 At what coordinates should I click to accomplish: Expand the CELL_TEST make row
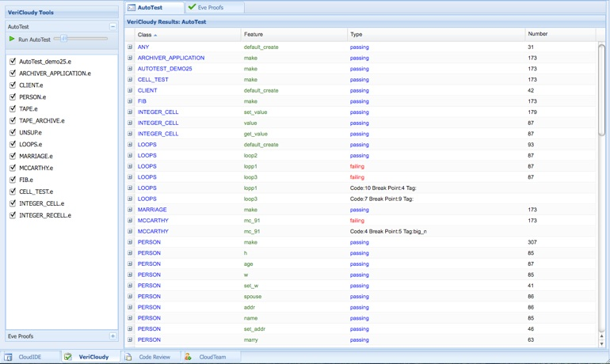130,79
